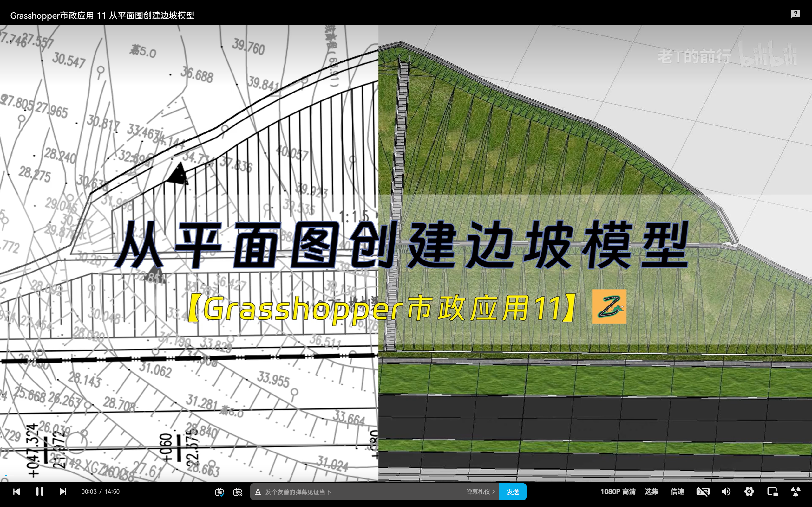
Task: Toggle subtitles off icon
Action: pos(703,491)
